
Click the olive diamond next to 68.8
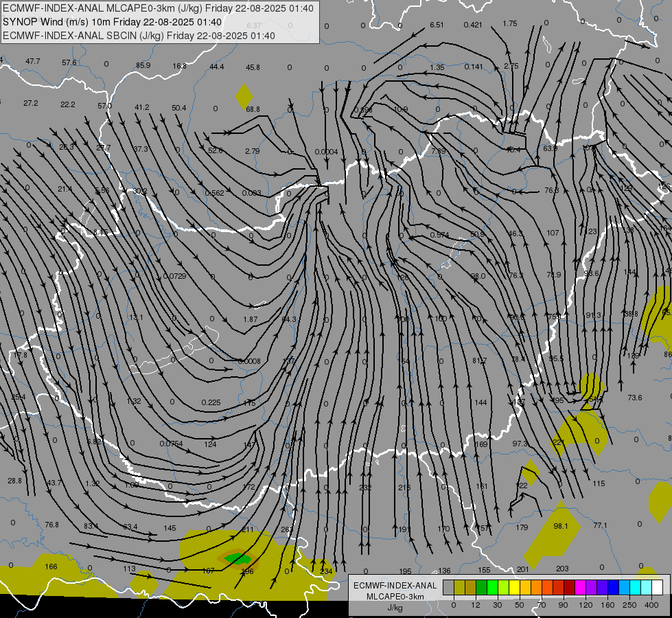[244, 97]
